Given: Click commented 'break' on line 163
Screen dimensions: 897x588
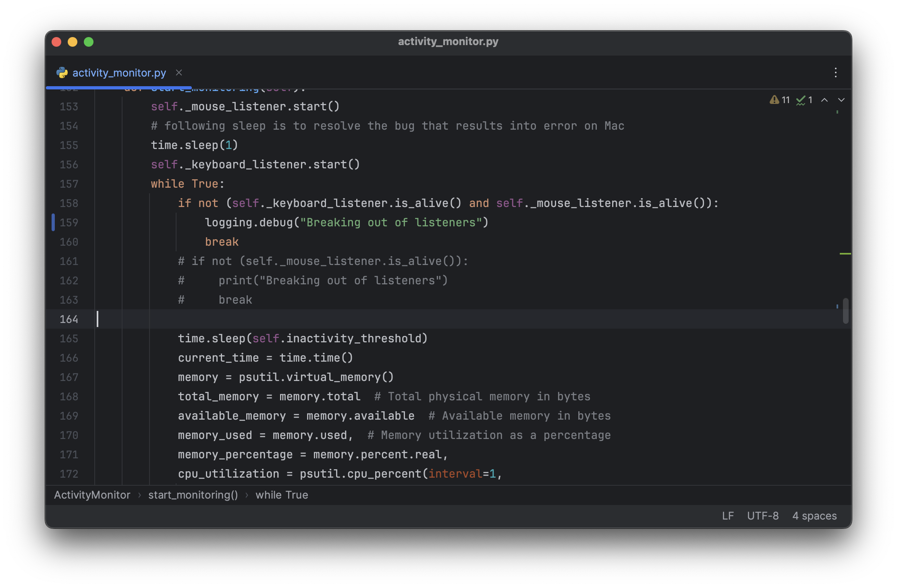Looking at the screenshot, I should coord(235,300).
